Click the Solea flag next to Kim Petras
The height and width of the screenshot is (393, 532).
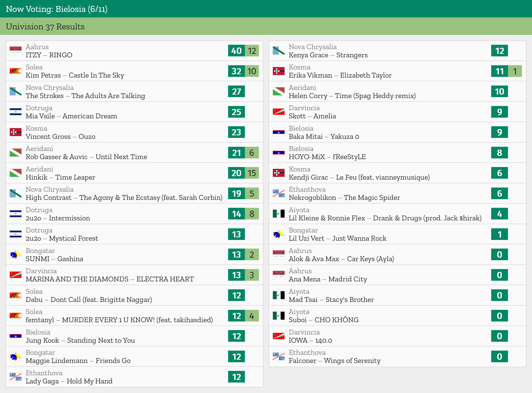[15, 71]
